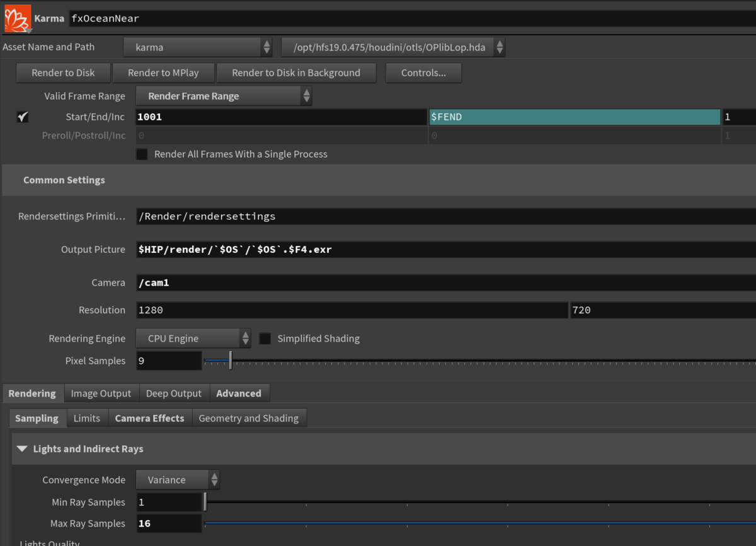Click the Convergence Mode label

[84, 480]
